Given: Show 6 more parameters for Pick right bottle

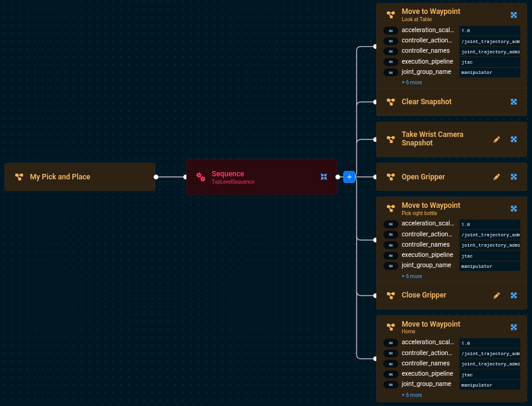Looking at the screenshot, I should coord(411,276).
